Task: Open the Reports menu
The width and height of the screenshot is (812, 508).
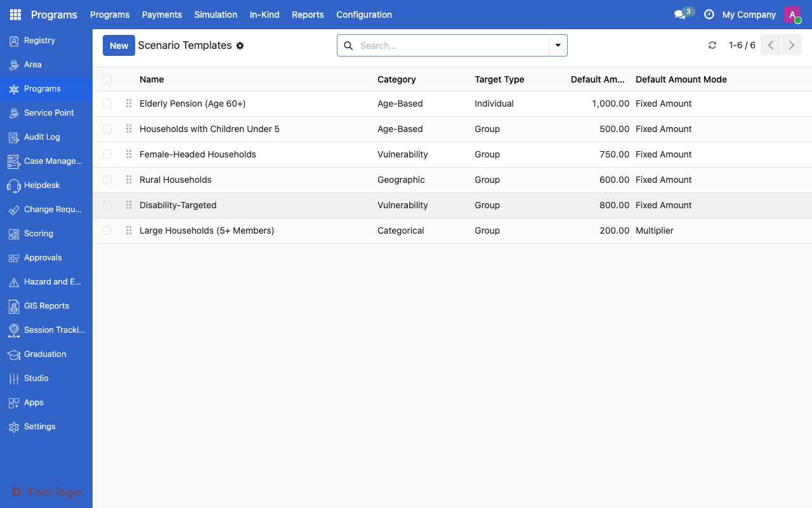Action: pos(308,15)
